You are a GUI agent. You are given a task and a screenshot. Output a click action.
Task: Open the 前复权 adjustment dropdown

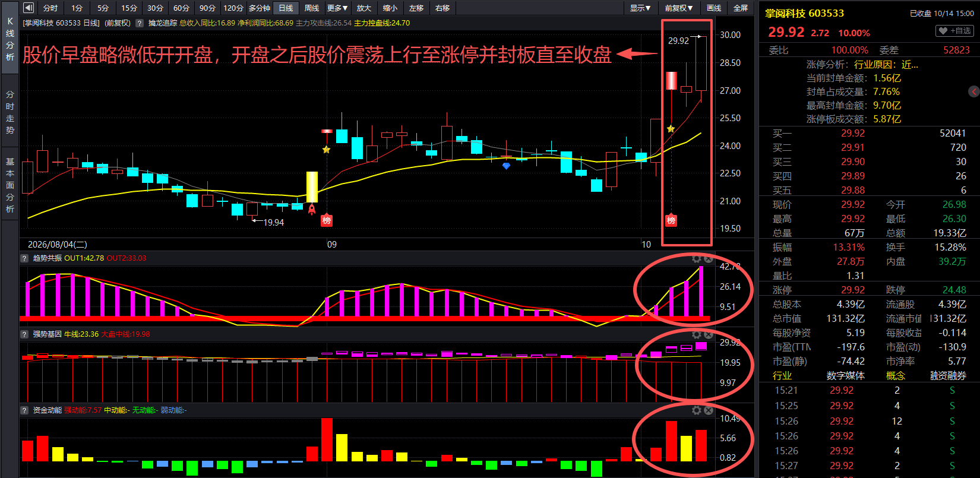coord(679,8)
